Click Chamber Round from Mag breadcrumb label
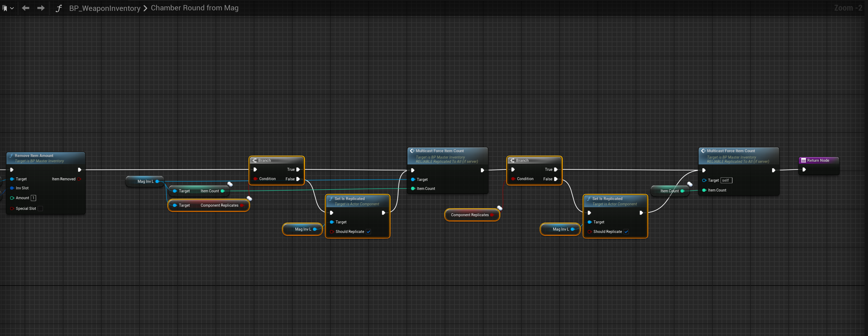The image size is (868, 336). coord(194,8)
